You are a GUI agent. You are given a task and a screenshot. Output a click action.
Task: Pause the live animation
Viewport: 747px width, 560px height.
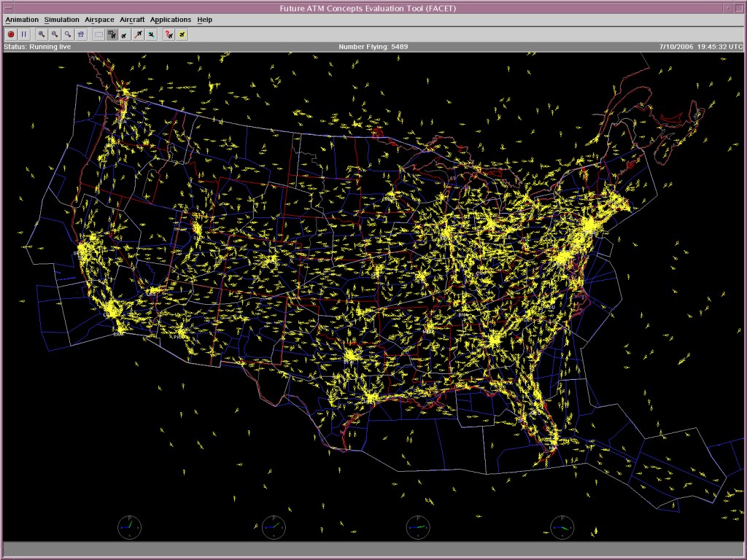tap(24, 34)
